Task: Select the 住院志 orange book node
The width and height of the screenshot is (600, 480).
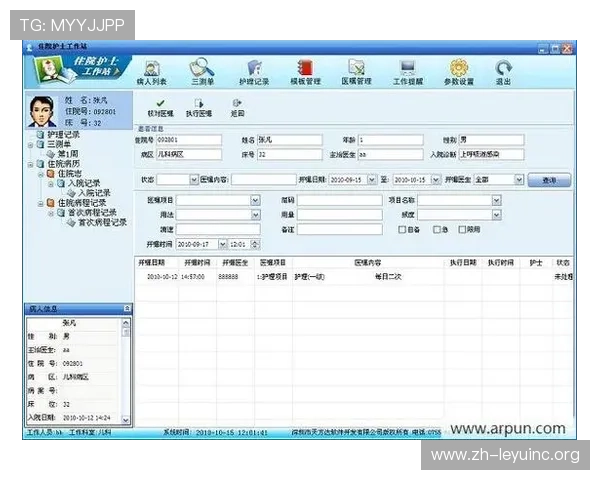Action: coord(69,173)
